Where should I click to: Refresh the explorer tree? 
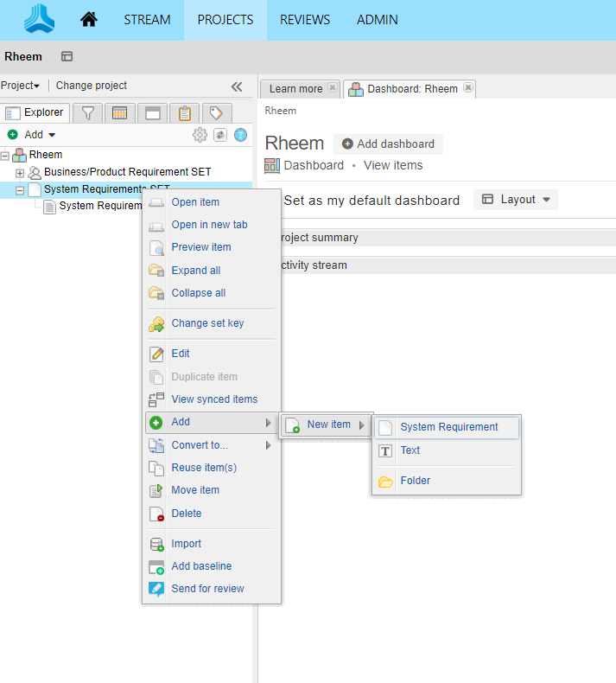(220, 135)
